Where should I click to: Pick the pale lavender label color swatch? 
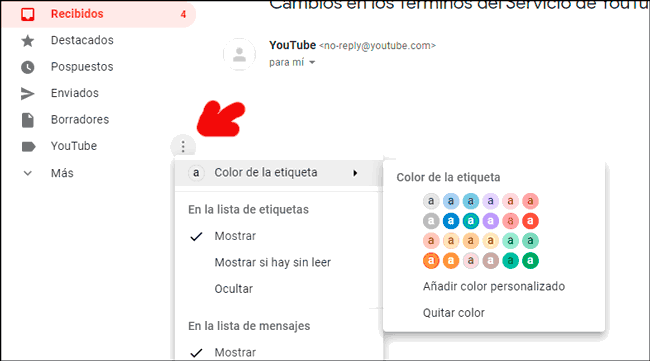(x=490, y=201)
